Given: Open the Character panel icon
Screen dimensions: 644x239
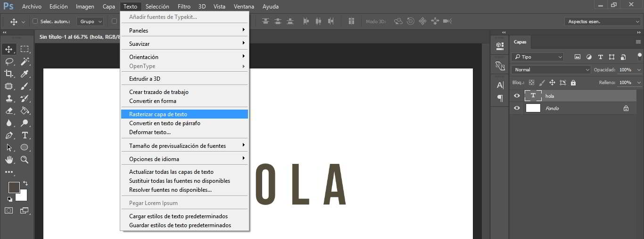Looking at the screenshot, I should tap(500, 85).
